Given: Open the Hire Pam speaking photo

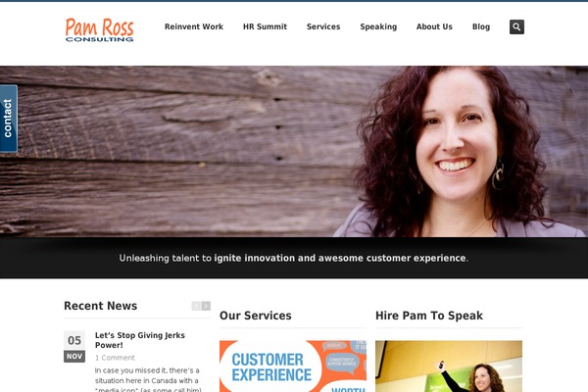Looking at the screenshot, I should (x=449, y=367).
